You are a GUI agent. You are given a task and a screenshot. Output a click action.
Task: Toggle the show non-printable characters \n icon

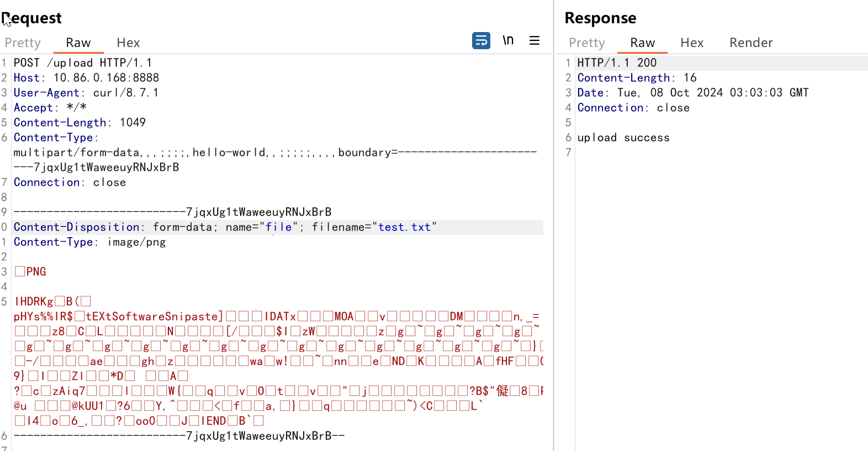[x=508, y=40]
